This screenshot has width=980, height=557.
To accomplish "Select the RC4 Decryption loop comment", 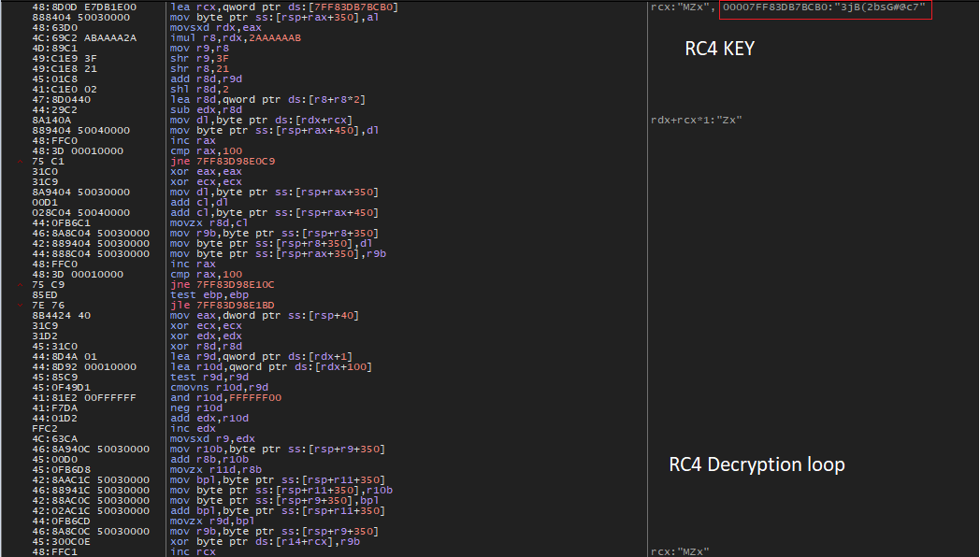I will click(x=757, y=464).
